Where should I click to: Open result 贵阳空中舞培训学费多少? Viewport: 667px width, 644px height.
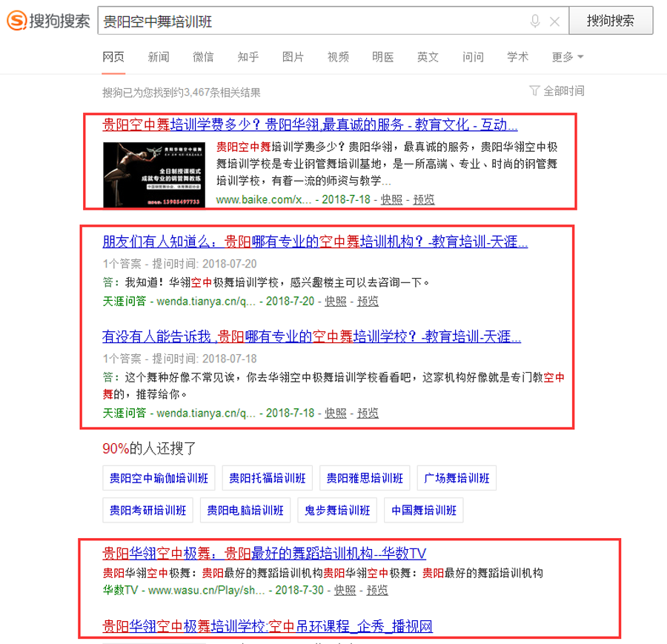pos(310,125)
